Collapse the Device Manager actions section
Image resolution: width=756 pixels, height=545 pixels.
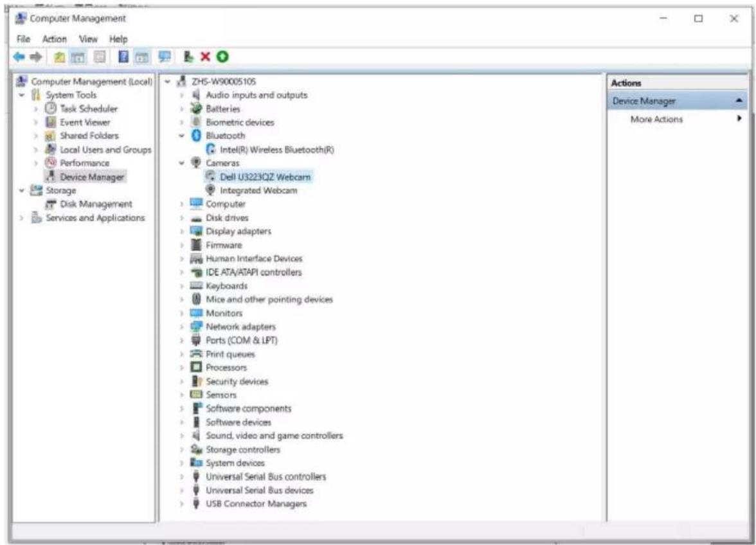pyautogui.click(x=739, y=101)
